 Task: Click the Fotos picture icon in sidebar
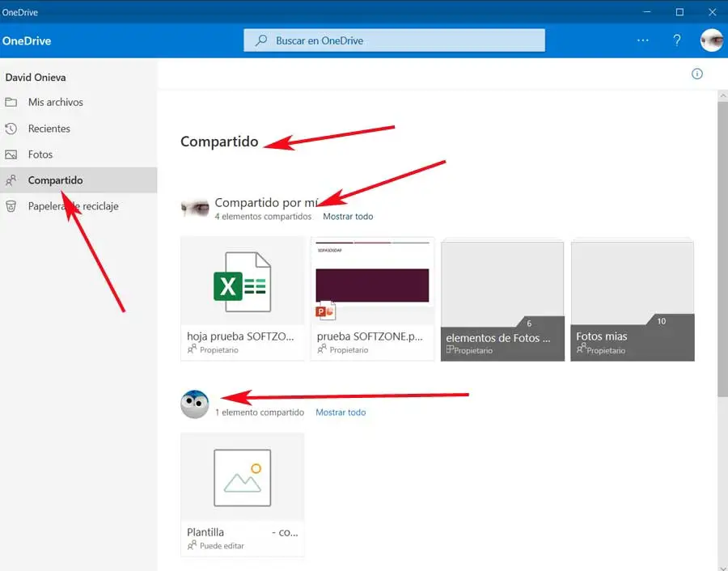11,154
